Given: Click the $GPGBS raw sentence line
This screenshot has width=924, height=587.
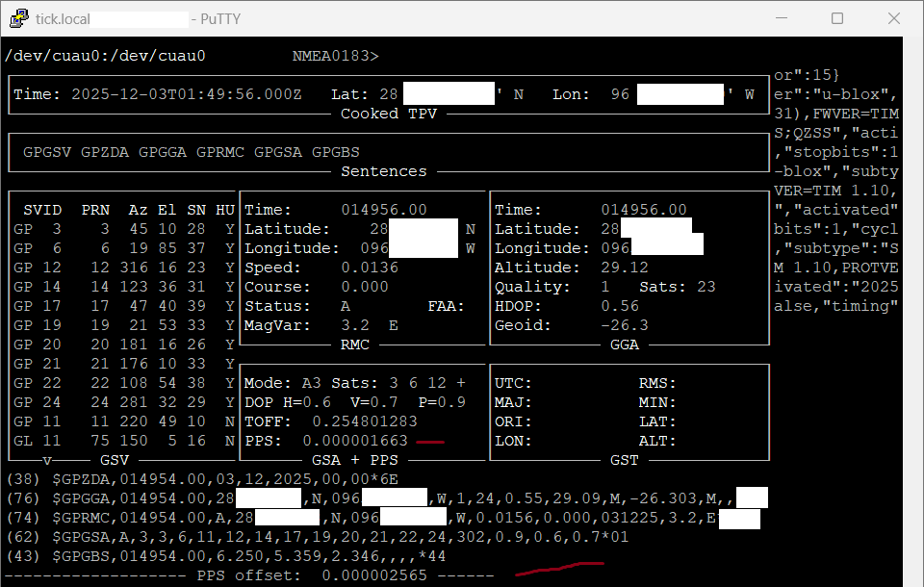Looking at the screenshot, I should [x=225, y=556].
